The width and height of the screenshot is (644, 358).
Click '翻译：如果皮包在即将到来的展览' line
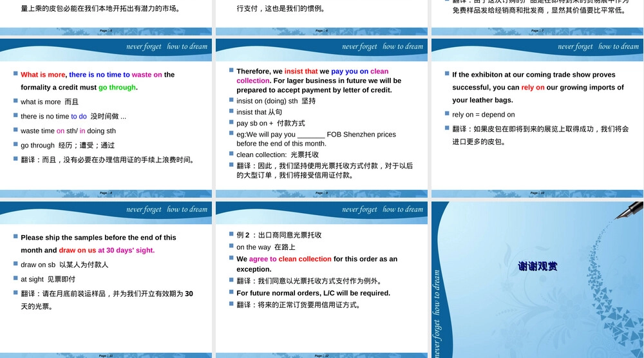pos(540,135)
